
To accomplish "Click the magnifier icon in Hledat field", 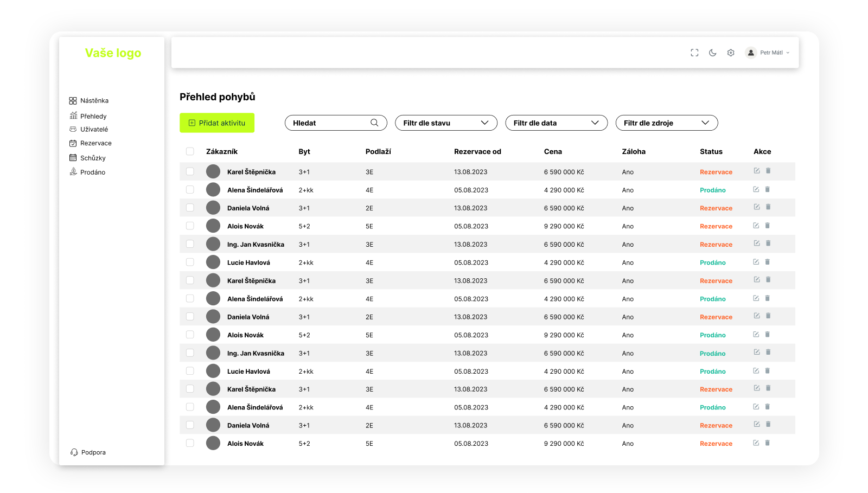I will click(374, 123).
